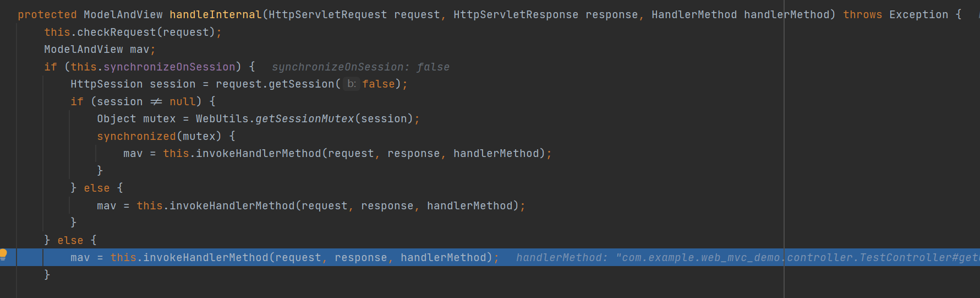Click invokeHandlerMethod on the highlighted line
The image size is (980, 298).
tap(206, 257)
